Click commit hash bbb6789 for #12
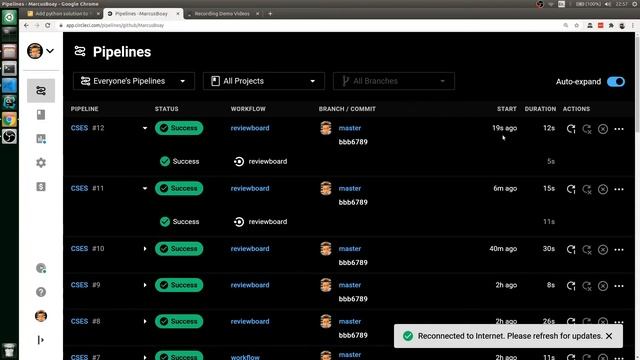 tap(353, 142)
